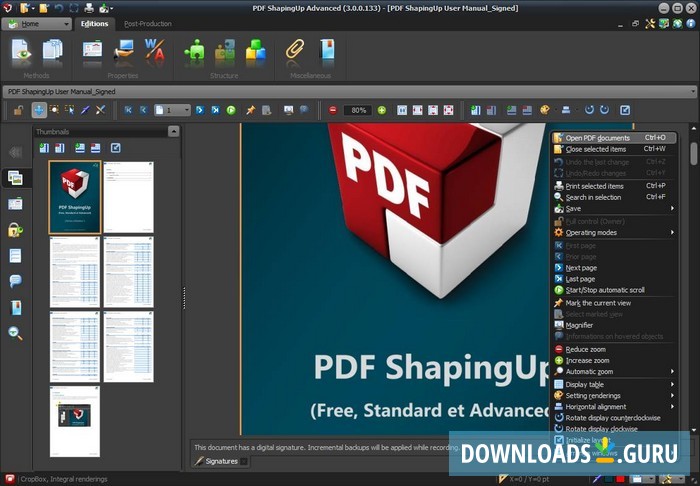Click the 80% zoom level field
Screen dimensions: 700x486
tap(357, 110)
